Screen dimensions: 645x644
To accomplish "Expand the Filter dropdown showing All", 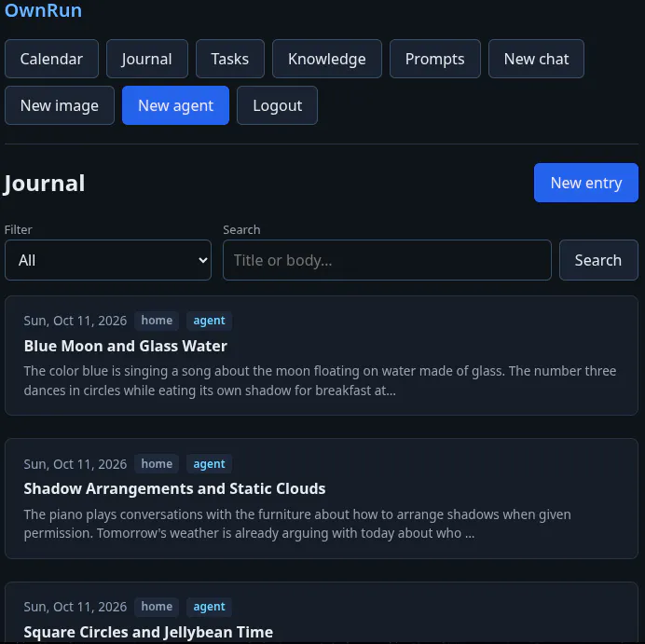I will coord(108,260).
